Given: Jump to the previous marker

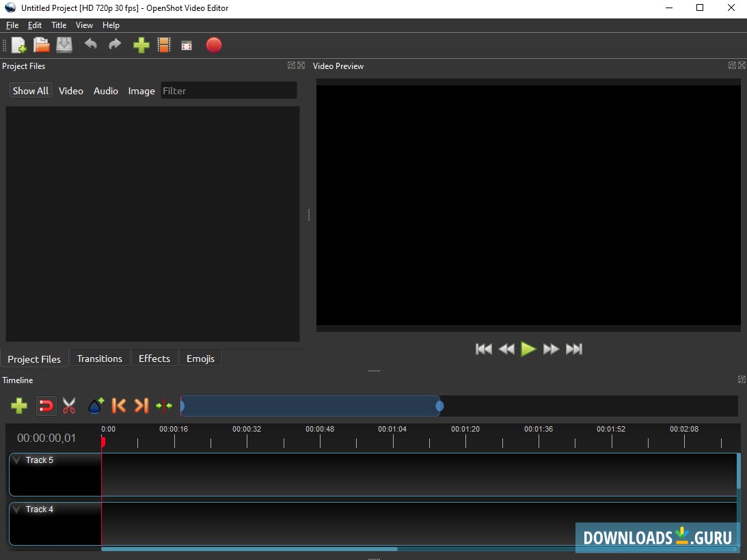Looking at the screenshot, I should pyautogui.click(x=118, y=406).
